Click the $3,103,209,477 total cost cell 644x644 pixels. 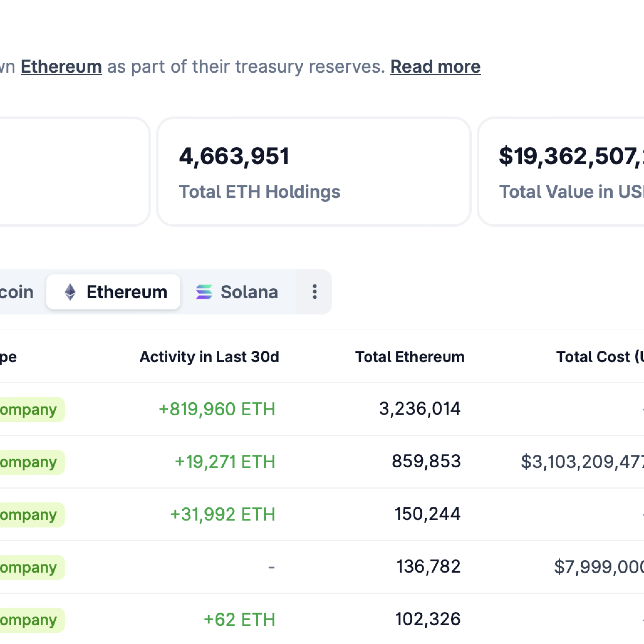tap(582, 462)
